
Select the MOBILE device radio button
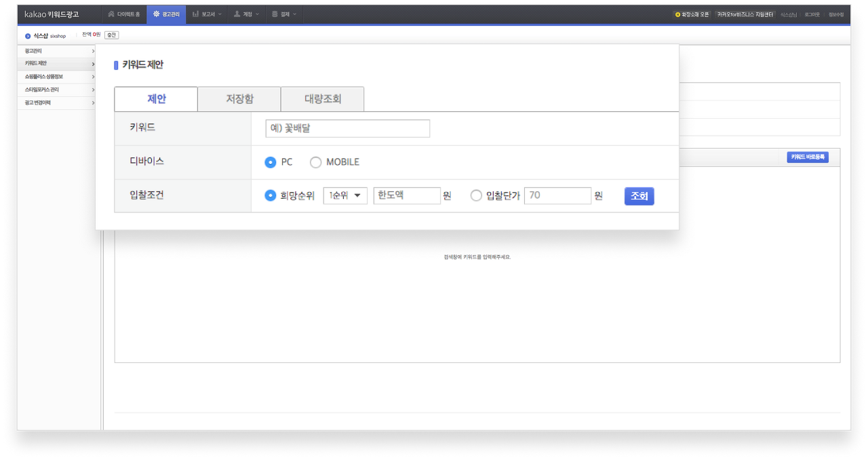tap(315, 162)
